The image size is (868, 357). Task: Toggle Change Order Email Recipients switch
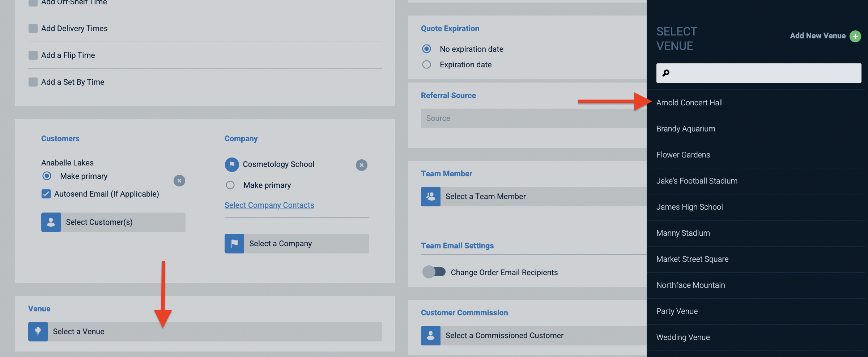tap(434, 272)
